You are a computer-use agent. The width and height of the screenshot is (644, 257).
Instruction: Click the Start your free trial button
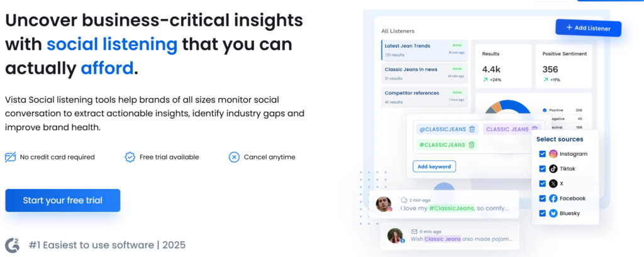(x=63, y=200)
